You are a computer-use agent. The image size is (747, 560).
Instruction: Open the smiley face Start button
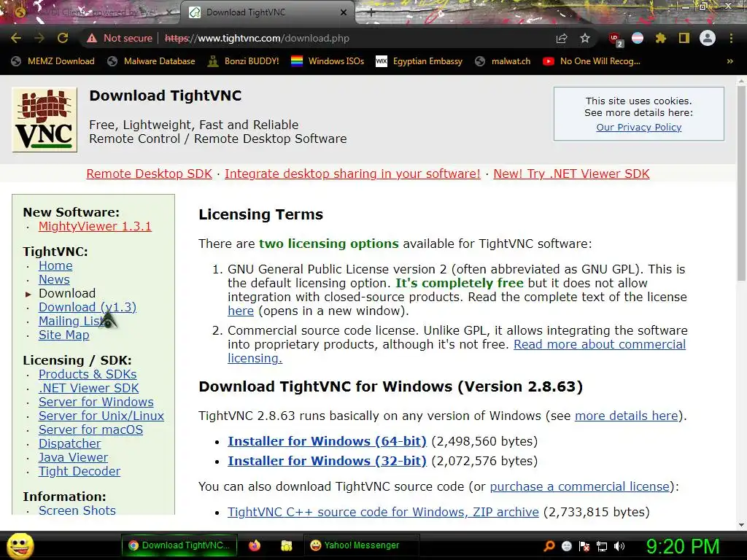pyautogui.click(x=20, y=546)
